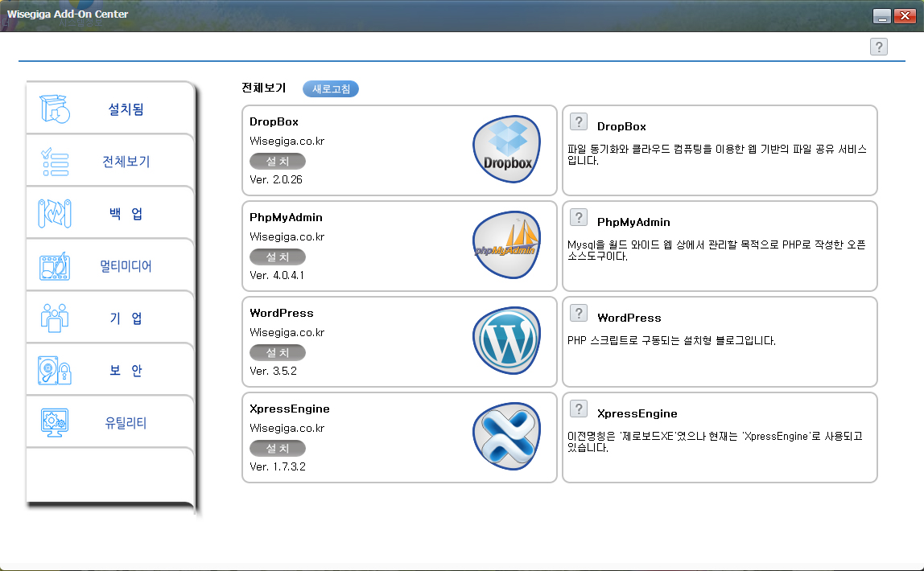
Task: Open help via top-right question mark icon
Action: point(878,47)
